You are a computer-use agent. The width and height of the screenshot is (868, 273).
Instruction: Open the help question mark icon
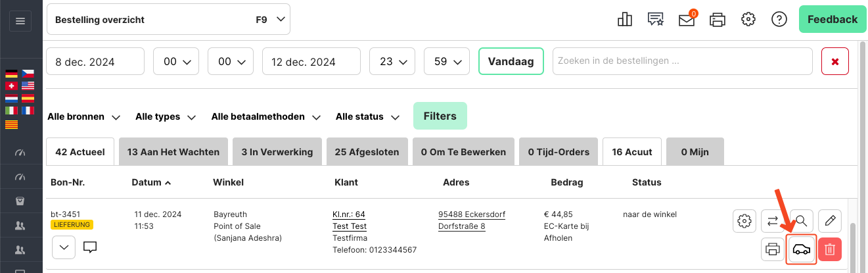(779, 20)
